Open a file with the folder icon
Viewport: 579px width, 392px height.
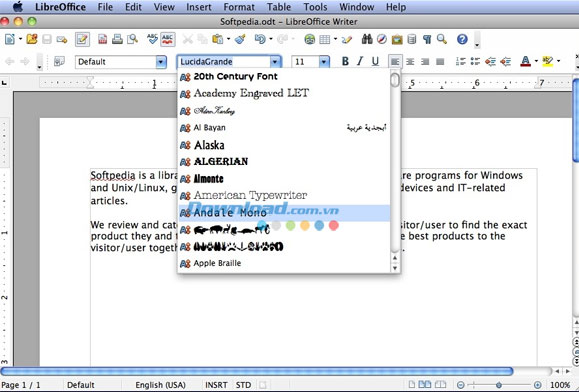coord(32,39)
